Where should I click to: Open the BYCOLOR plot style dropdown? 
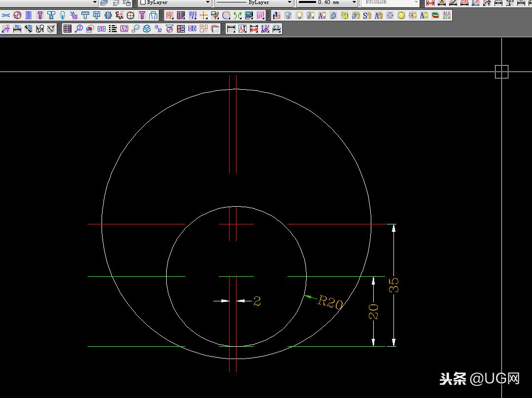point(417,2)
